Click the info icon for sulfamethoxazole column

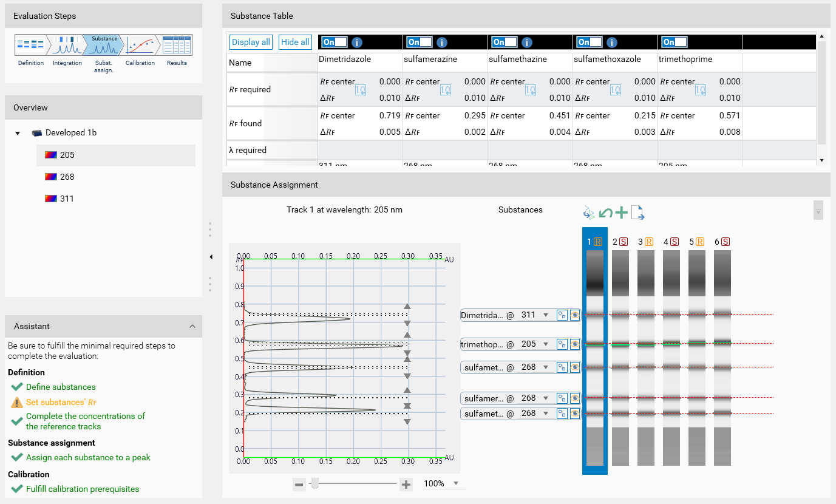pos(612,42)
